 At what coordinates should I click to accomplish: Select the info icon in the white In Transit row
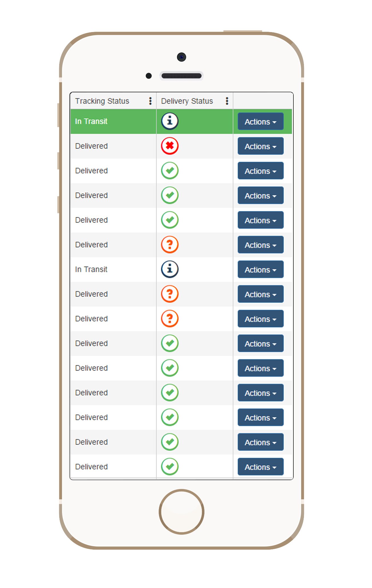click(x=170, y=269)
